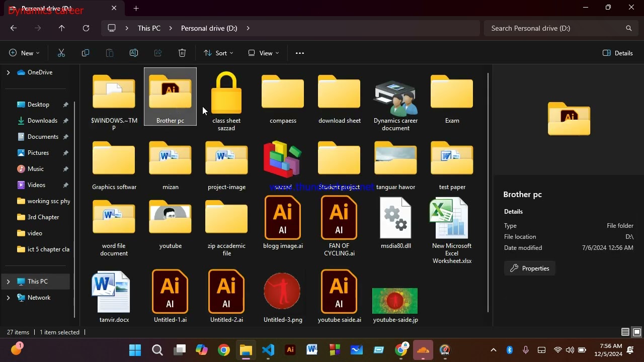Open the Sort dropdown menu

(x=218, y=53)
